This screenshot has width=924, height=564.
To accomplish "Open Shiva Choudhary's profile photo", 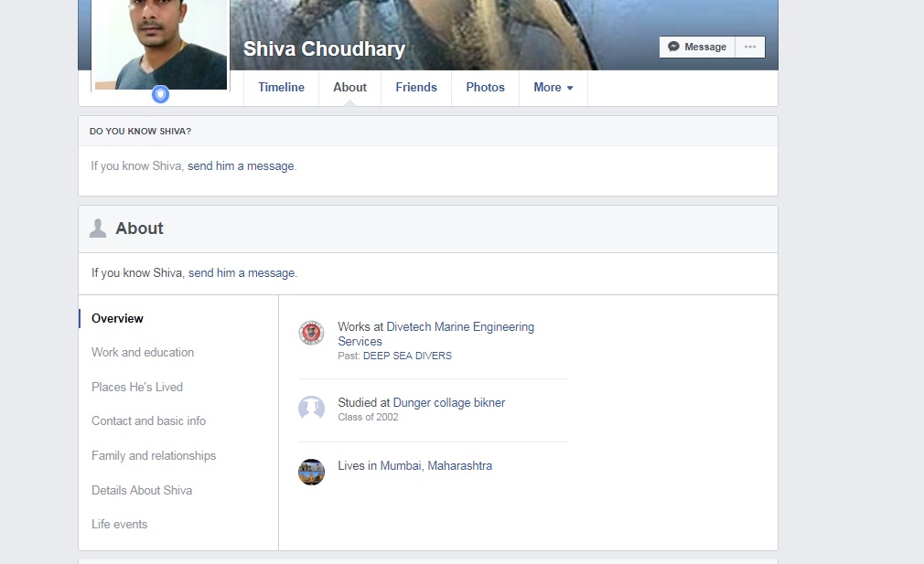I will tap(161, 45).
